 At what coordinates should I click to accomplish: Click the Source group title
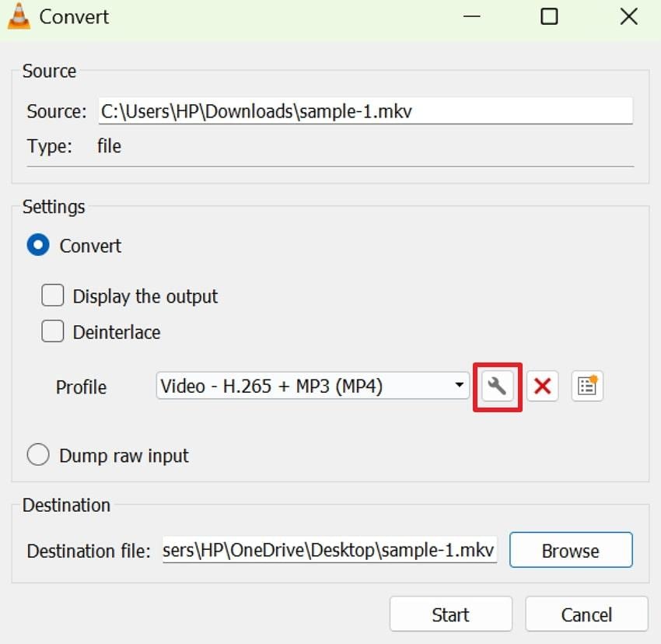[x=48, y=71]
